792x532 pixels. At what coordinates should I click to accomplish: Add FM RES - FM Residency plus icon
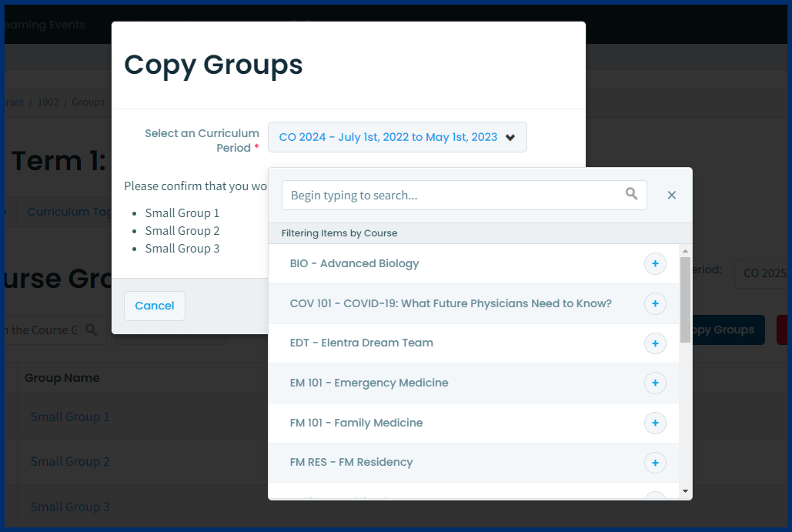(655, 463)
